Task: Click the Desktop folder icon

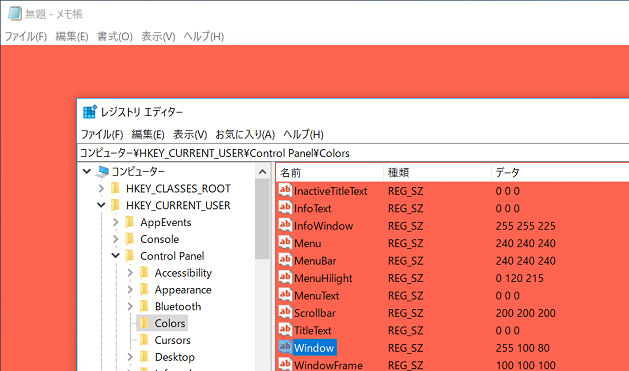Action: [x=144, y=357]
